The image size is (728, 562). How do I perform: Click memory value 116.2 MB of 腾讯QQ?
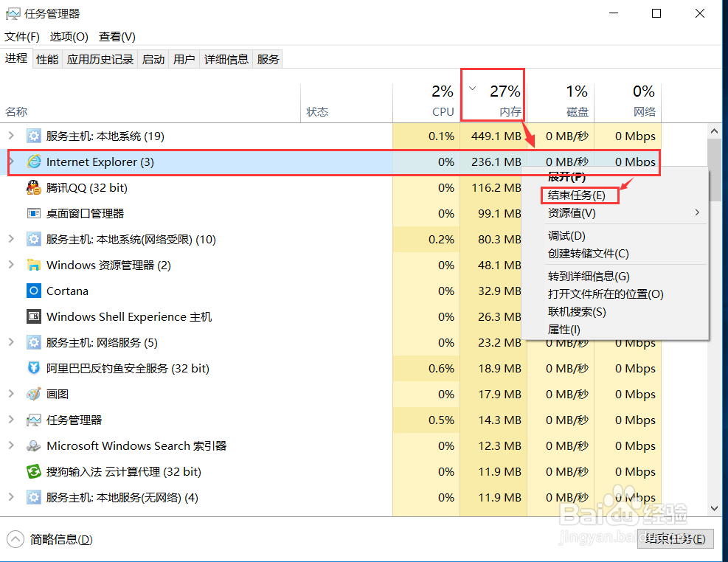pos(496,187)
